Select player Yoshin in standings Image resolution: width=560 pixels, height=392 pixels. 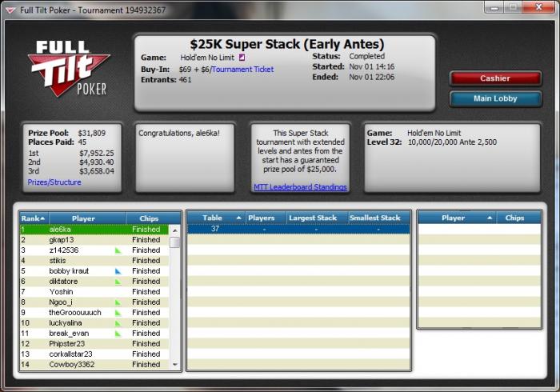[x=94, y=292]
